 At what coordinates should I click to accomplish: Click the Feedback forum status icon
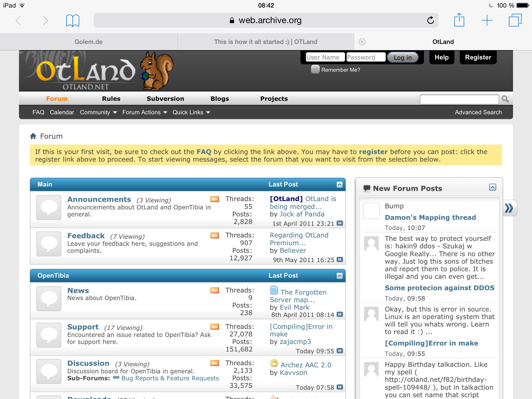[49, 244]
